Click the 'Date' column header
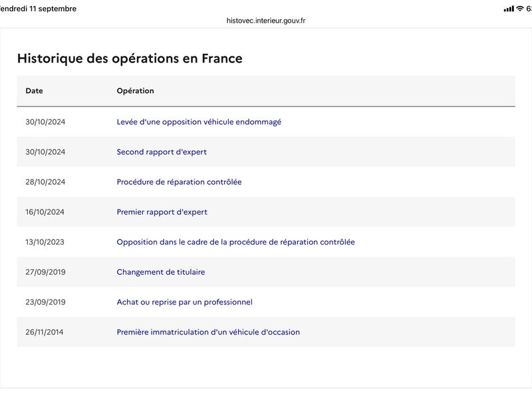 35,90
